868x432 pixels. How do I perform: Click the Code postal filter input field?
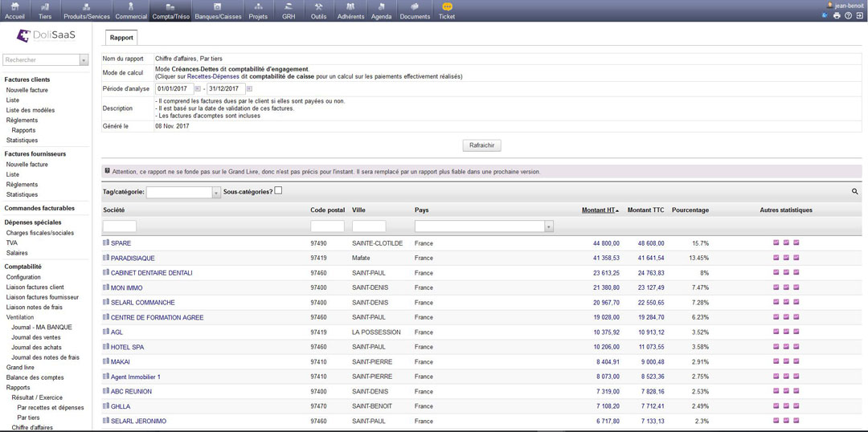tap(327, 226)
